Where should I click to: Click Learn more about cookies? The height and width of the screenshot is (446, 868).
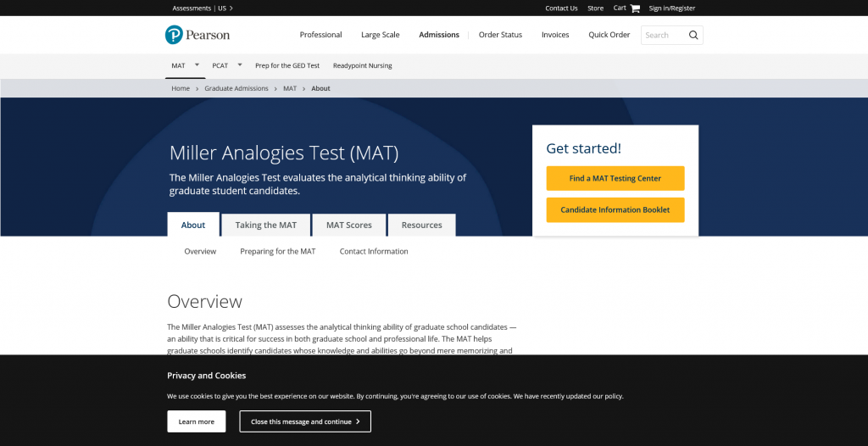197,421
